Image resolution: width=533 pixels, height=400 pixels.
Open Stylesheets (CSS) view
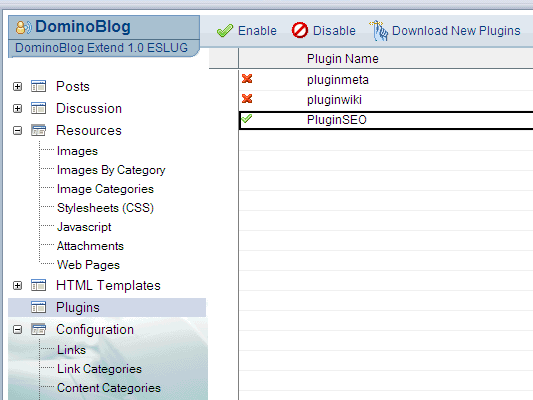105,208
